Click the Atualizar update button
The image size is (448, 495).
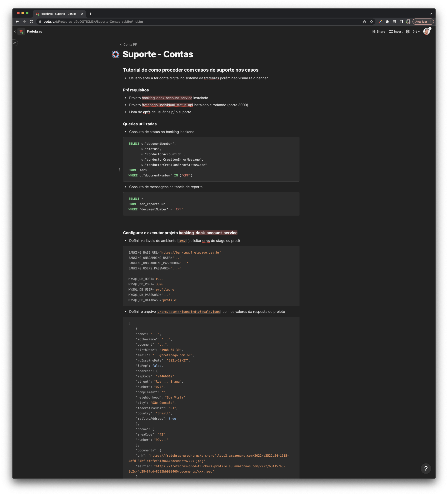[421, 22]
